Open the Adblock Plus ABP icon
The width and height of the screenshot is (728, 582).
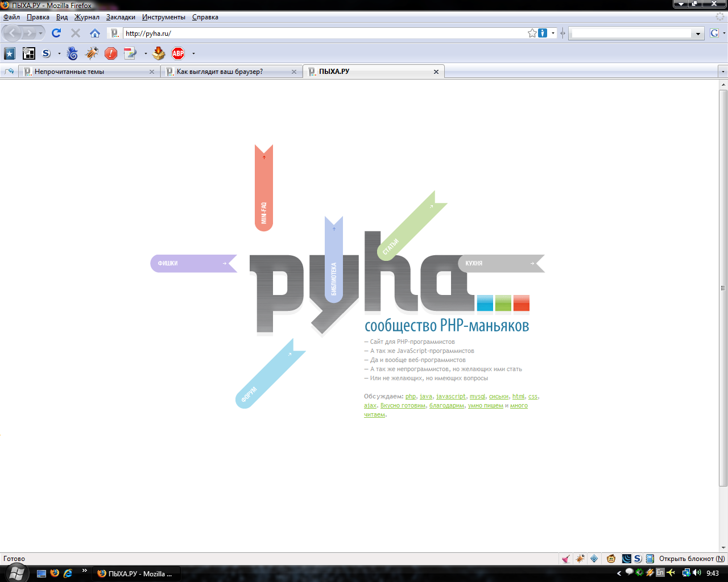pyautogui.click(x=178, y=53)
